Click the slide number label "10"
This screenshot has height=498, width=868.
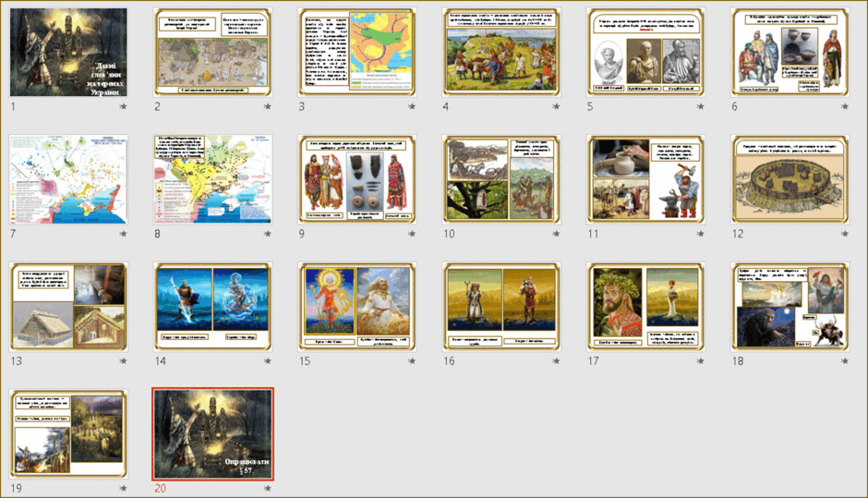coord(449,234)
